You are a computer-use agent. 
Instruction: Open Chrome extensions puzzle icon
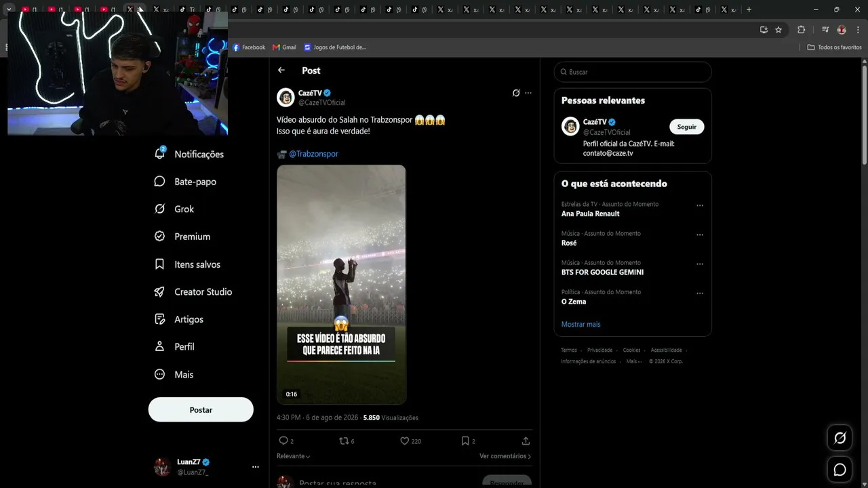point(801,30)
